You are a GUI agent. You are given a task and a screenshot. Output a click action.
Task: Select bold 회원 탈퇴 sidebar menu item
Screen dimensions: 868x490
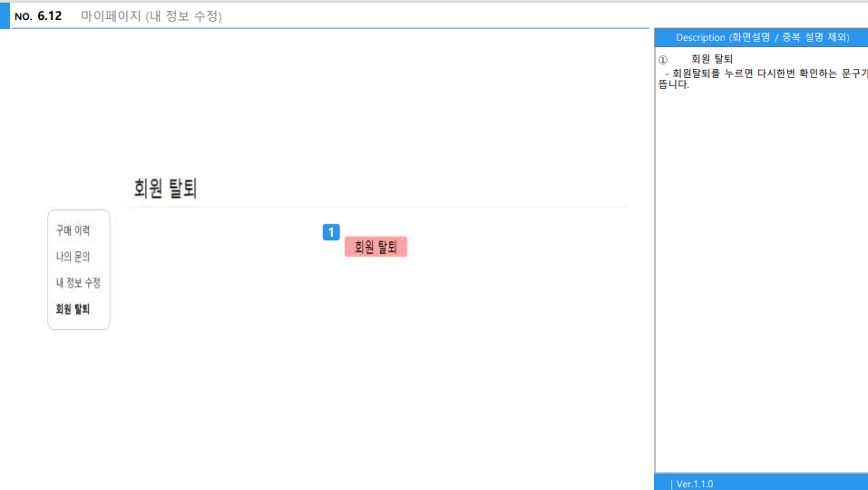(73, 309)
